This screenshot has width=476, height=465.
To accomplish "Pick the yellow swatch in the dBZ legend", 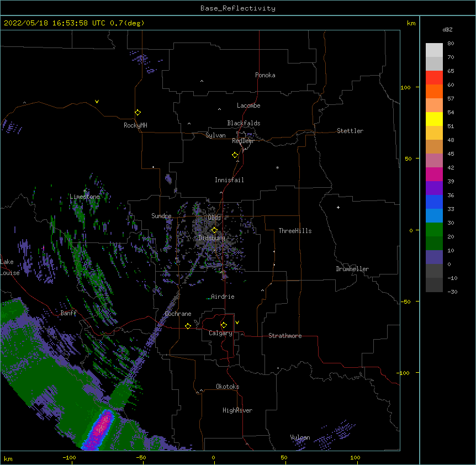I will pyautogui.click(x=434, y=119).
